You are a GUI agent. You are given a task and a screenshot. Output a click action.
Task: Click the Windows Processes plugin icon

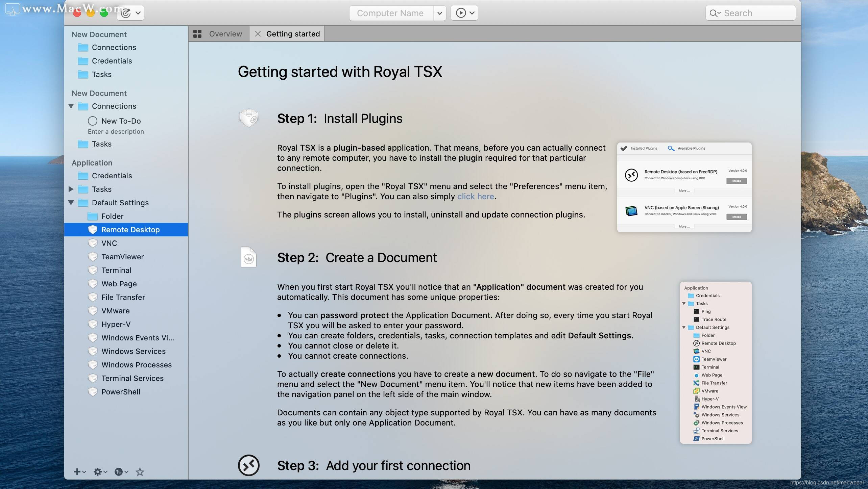click(x=93, y=365)
